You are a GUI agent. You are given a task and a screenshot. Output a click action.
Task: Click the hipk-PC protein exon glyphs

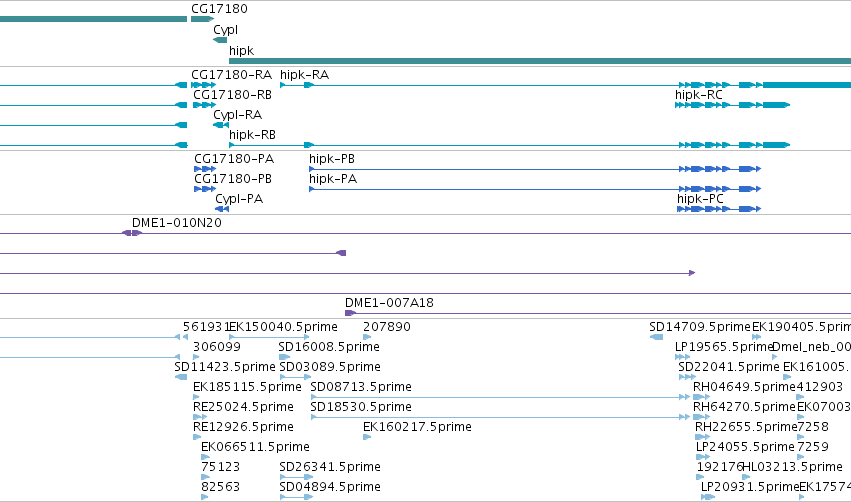719,209
